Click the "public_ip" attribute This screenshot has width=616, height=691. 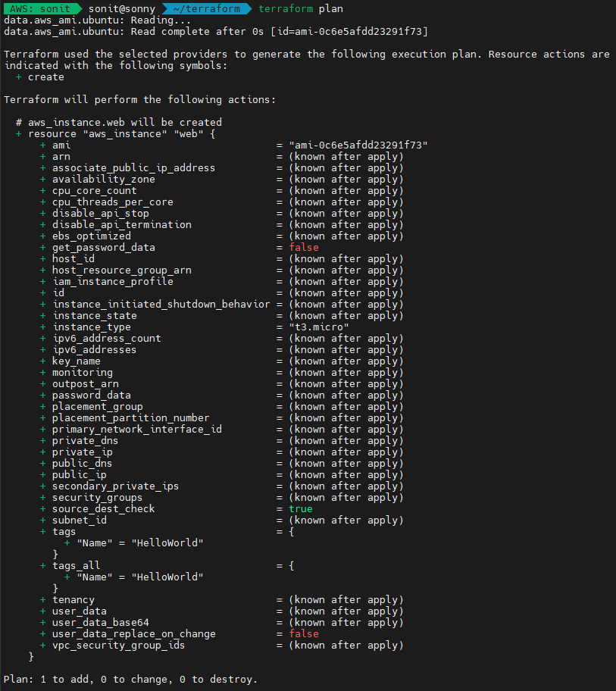tap(80, 475)
